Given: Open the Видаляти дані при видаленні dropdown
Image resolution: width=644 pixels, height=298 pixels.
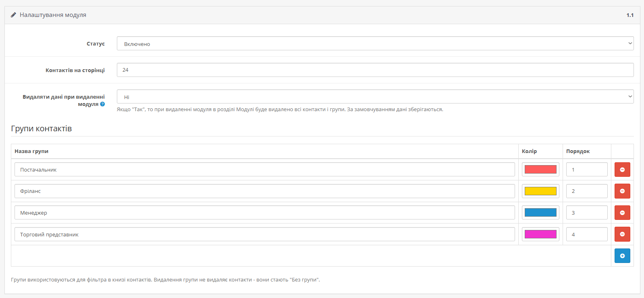Looking at the screenshot, I should coord(375,97).
